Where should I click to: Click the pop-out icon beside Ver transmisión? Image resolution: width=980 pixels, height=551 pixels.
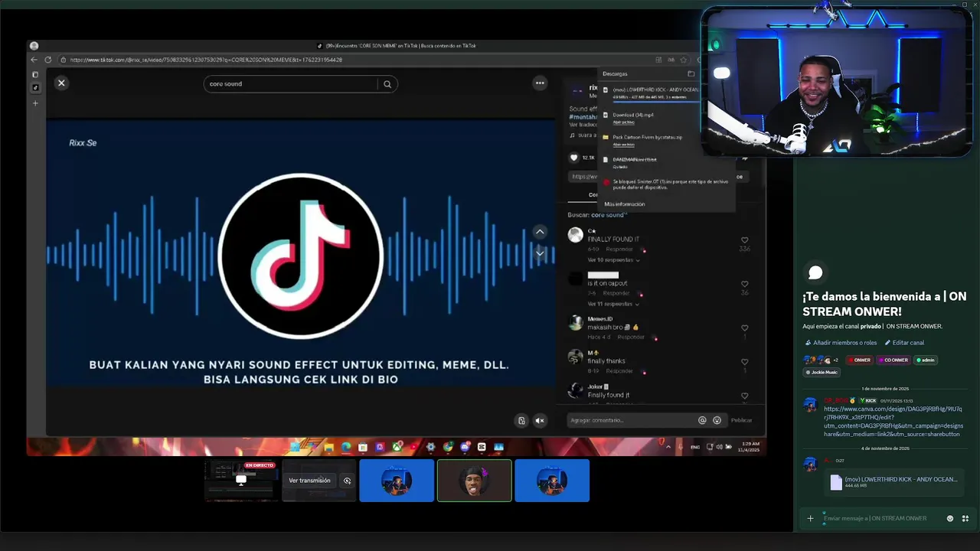coord(347,481)
